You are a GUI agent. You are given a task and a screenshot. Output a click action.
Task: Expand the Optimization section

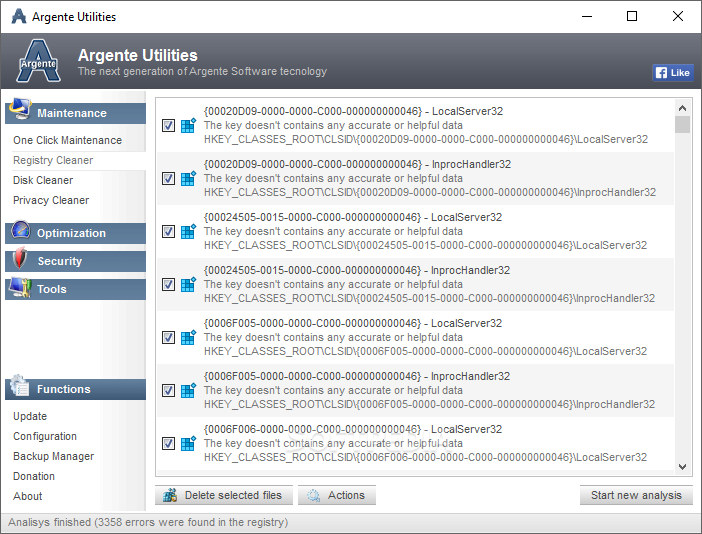click(75, 233)
